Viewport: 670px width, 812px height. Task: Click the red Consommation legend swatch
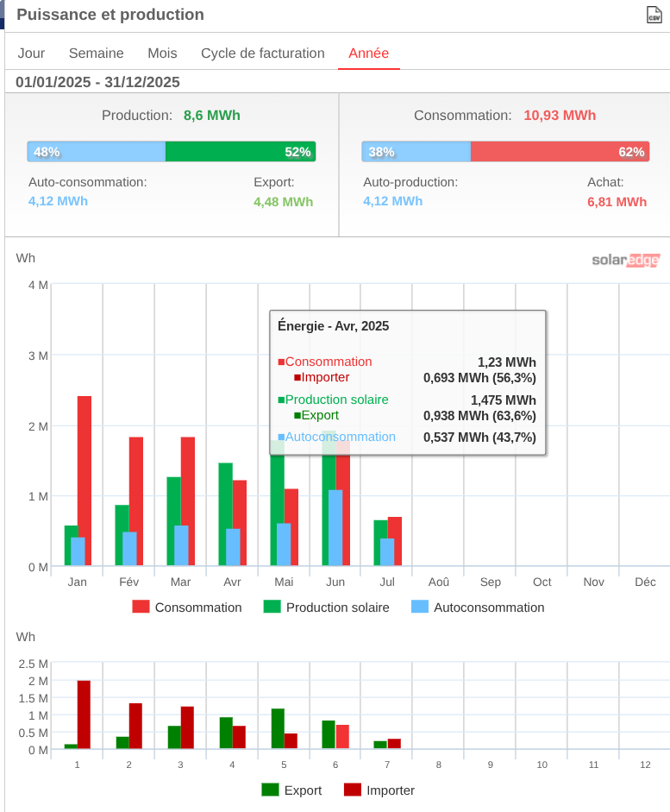click(x=141, y=607)
